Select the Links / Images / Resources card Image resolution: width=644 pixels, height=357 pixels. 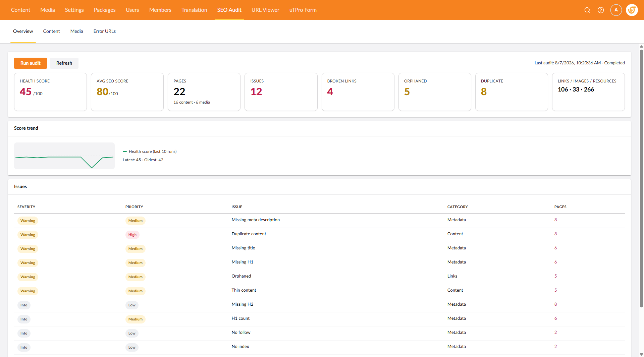[x=588, y=92]
